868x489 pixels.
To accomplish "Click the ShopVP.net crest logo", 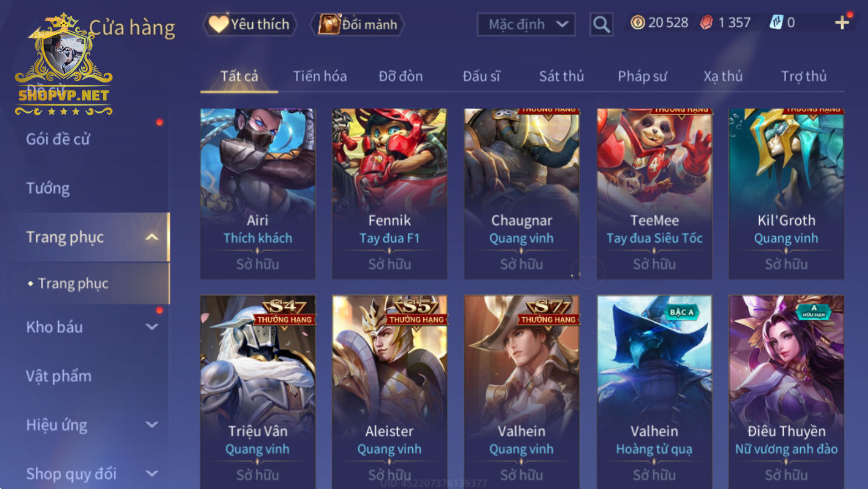I will click(x=64, y=65).
